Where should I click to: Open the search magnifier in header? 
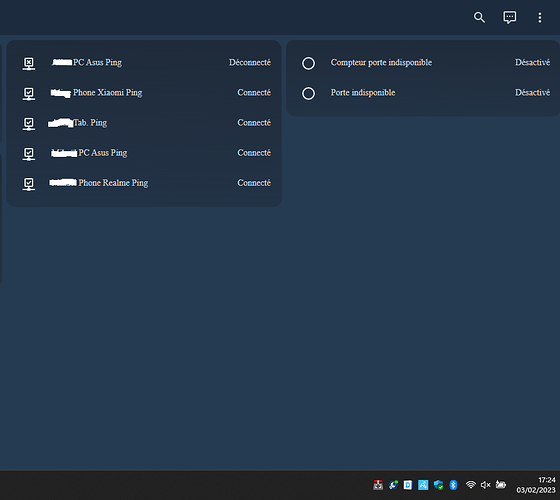tap(479, 17)
